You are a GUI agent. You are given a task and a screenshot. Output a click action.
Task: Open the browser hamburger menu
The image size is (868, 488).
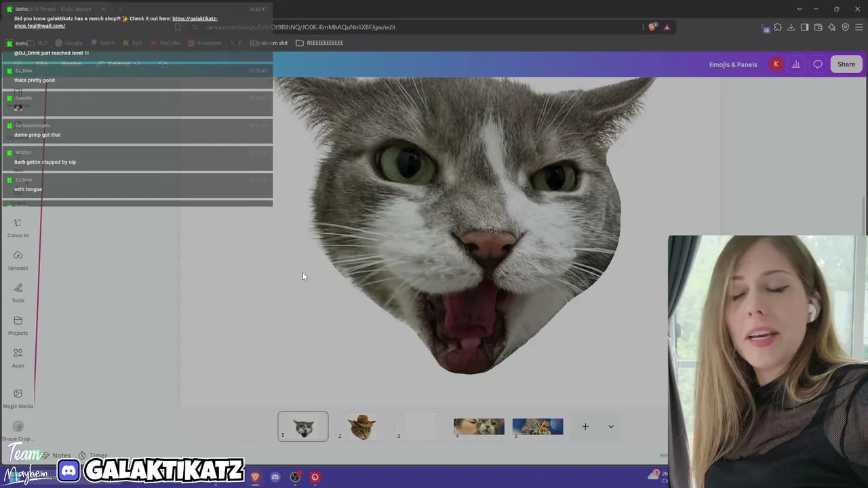pos(859,27)
